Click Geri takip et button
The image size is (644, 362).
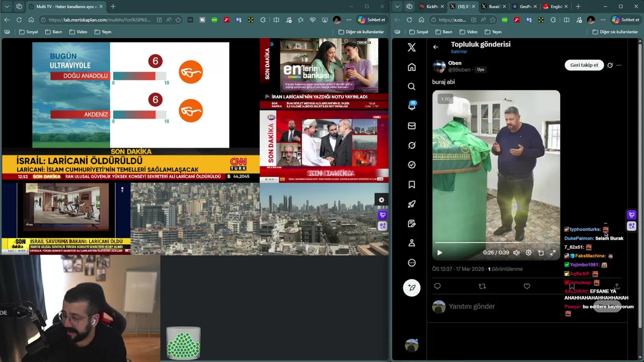[584, 65]
